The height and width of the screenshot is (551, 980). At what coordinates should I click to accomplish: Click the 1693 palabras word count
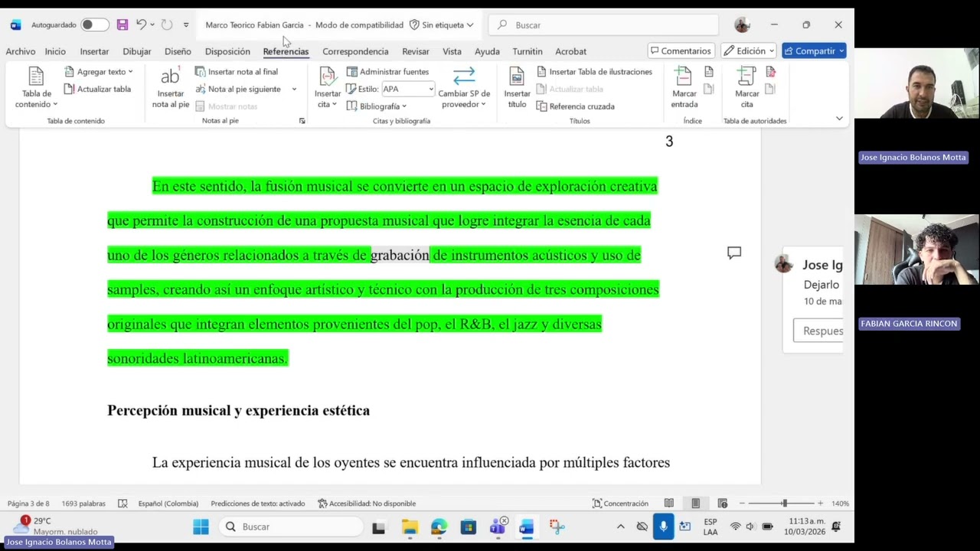[x=83, y=504]
